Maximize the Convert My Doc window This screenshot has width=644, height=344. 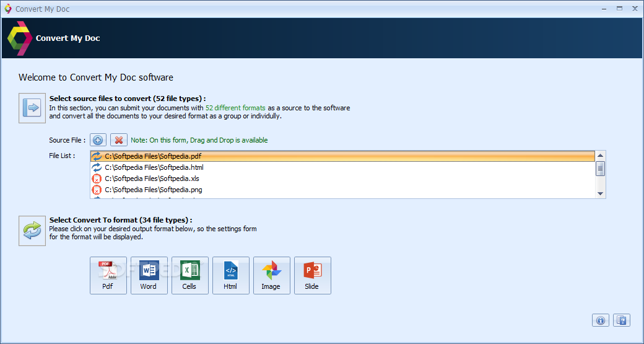pos(619,9)
